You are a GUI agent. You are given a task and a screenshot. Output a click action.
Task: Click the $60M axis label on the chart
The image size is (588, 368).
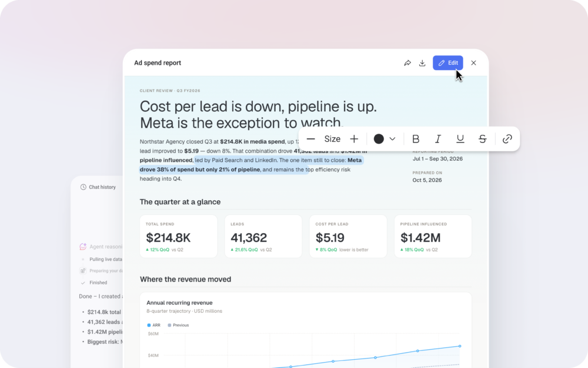pyautogui.click(x=153, y=333)
